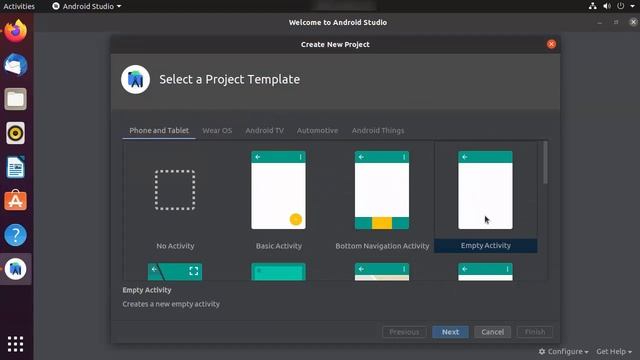640x360 pixels.
Task: Switch to the Android Things tab
Action: click(x=378, y=131)
